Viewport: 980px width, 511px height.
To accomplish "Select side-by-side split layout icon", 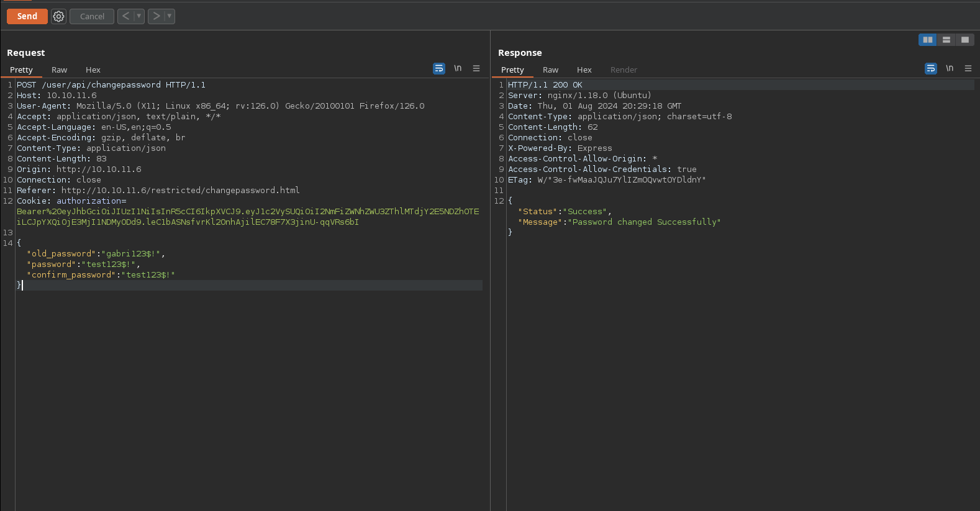I will click(x=928, y=40).
